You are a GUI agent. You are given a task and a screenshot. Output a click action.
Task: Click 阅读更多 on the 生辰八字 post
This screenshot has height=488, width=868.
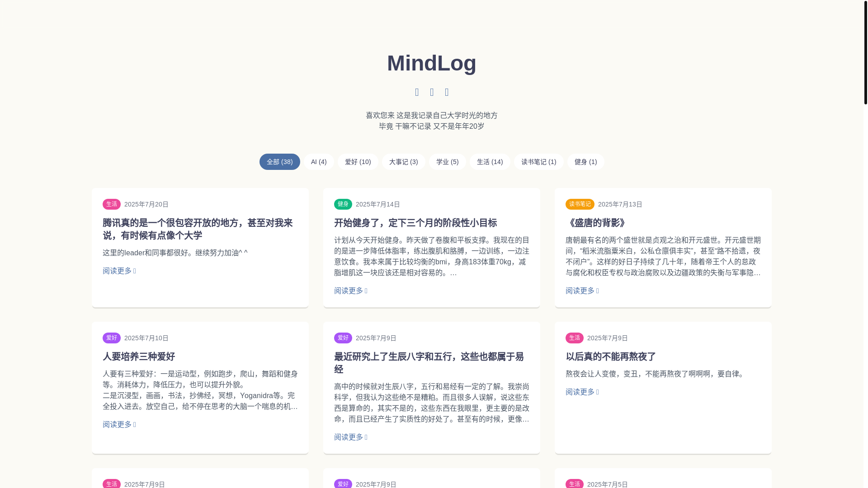pyautogui.click(x=351, y=437)
